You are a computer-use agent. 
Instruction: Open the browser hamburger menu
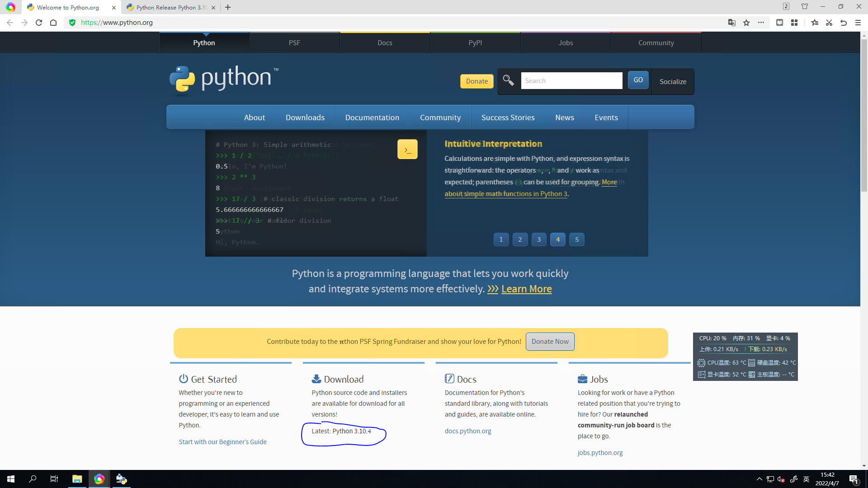click(858, 23)
